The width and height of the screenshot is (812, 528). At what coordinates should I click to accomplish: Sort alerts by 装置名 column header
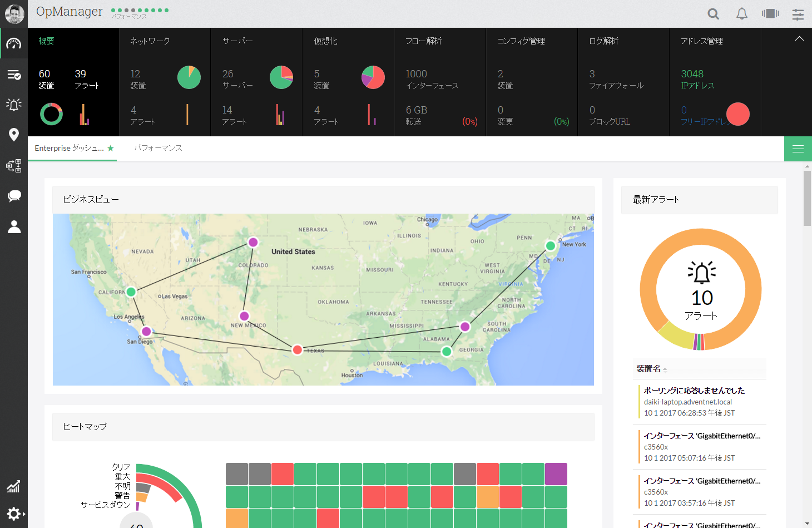click(648, 369)
